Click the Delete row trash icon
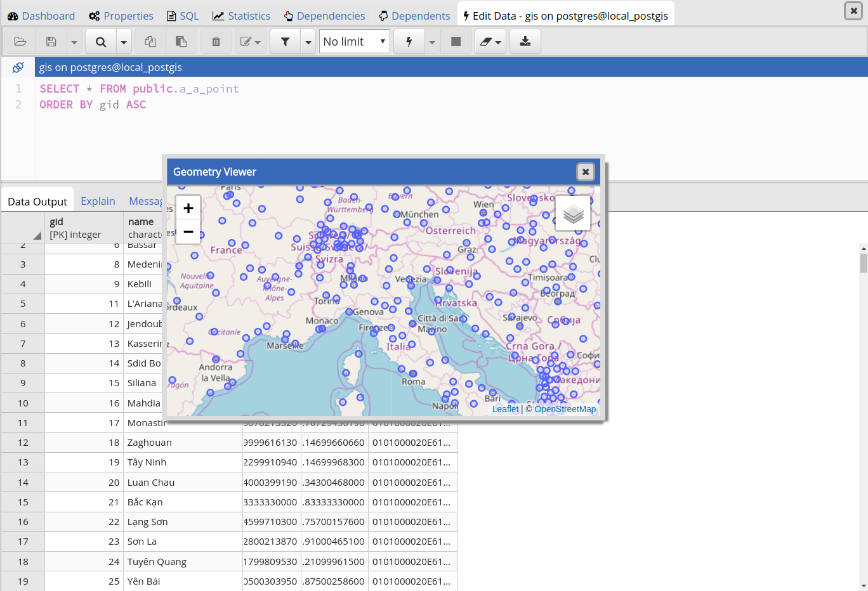The height and width of the screenshot is (591, 868). [216, 42]
